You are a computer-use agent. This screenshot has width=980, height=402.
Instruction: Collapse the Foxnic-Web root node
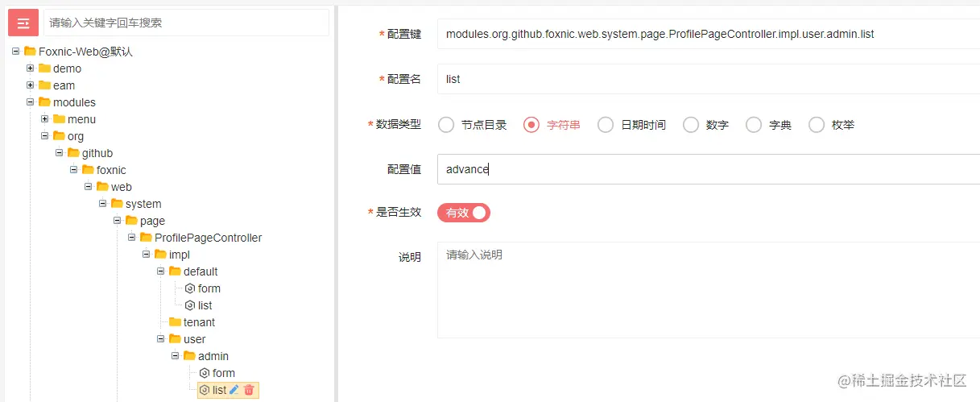16,52
